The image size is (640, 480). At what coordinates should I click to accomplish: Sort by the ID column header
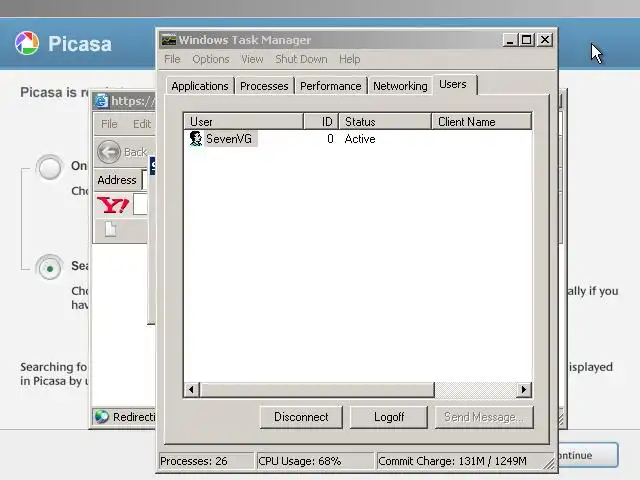pyautogui.click(x=321, y=122)
